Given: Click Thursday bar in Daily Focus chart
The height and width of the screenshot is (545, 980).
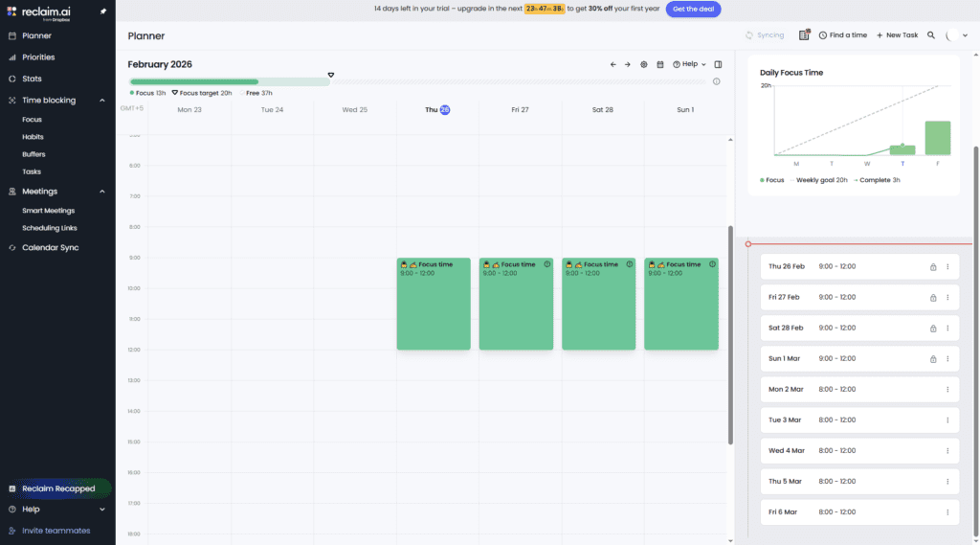Looking at the screenshot, I should [x=902, y=150].
